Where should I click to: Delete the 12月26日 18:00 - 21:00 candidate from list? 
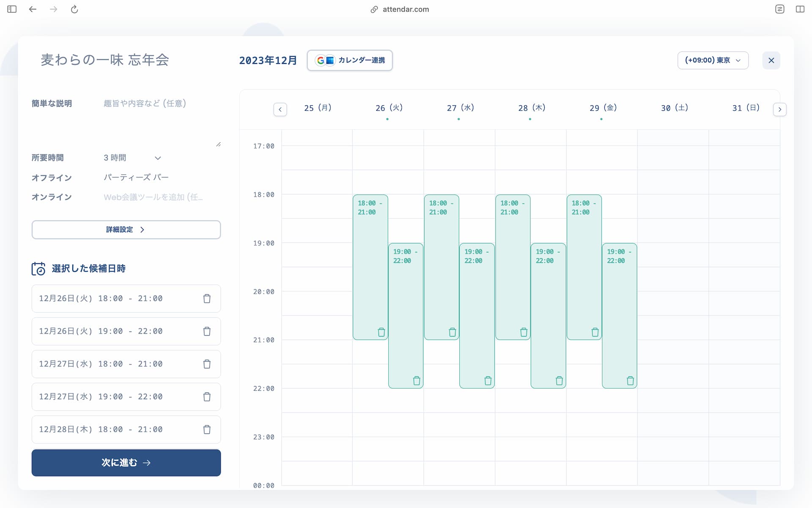(x=207, y=298)
